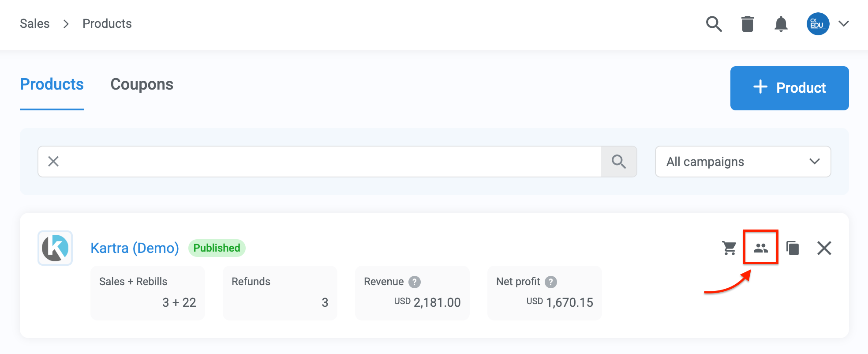868x354 pixels.
Task: Delete the Kartra (Demo) product
Action: (824, 248)
